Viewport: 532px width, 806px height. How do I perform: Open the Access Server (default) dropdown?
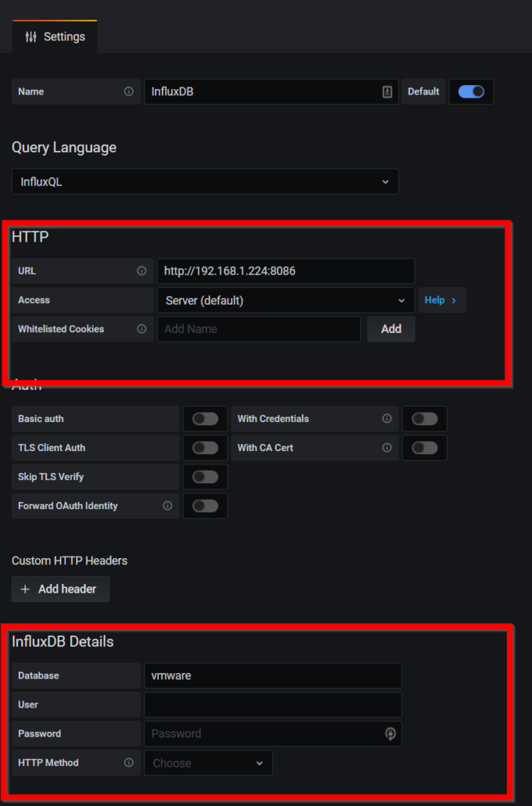286,300
